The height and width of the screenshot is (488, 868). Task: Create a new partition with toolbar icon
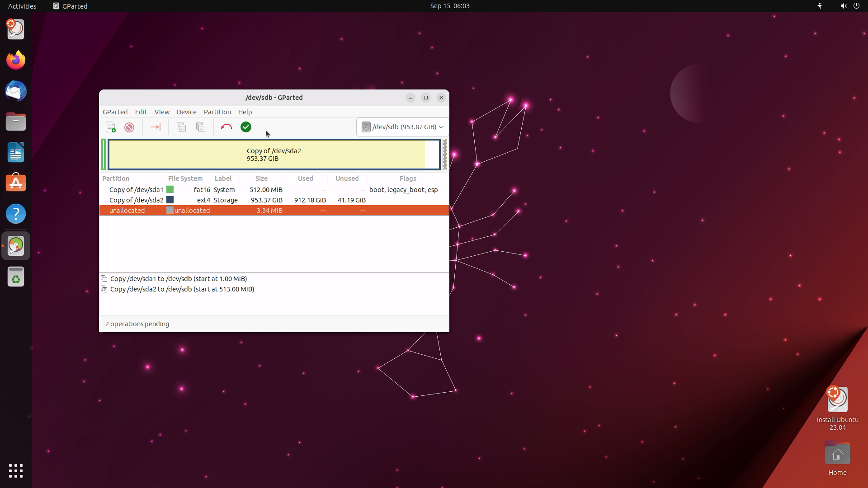[x=111, y=127]
